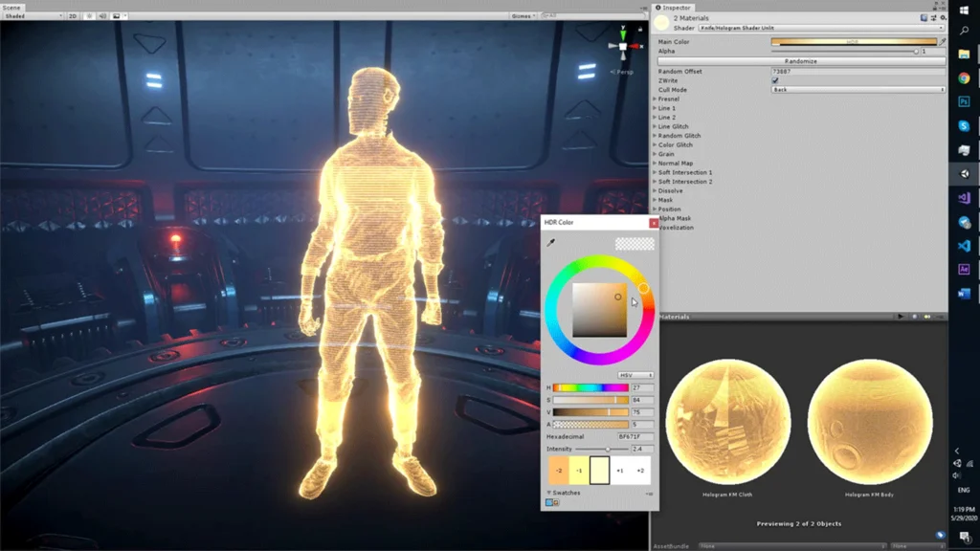980x551 pixels.
Task: Adjust the H hue slider
Action: pyautogui.click(x=590, y=388)
